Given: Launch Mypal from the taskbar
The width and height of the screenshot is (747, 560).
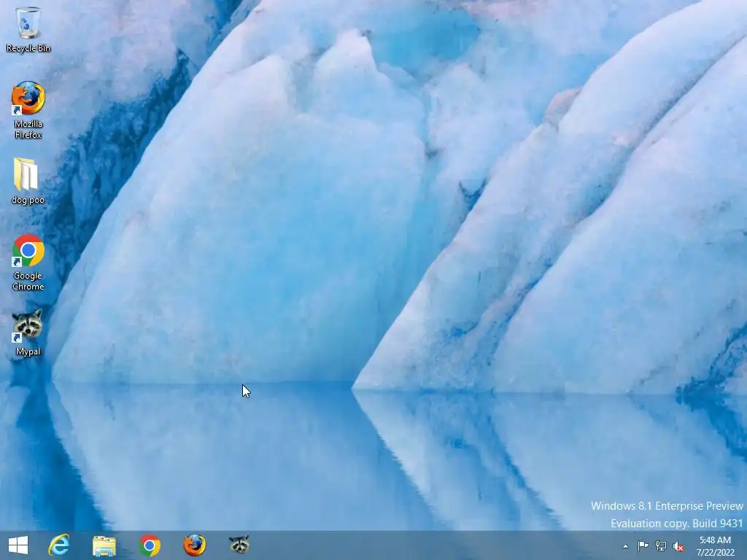Looking at the screenshot, I should (x=239, y=545).
